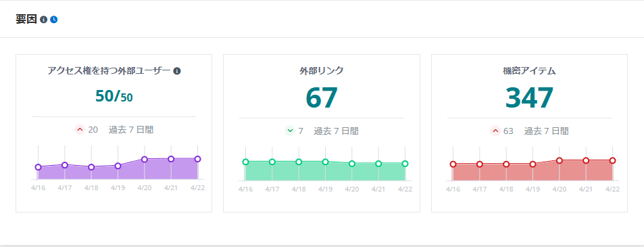Select the 50/50 external users count
The image size is (644, 247).
coord(114,96)
